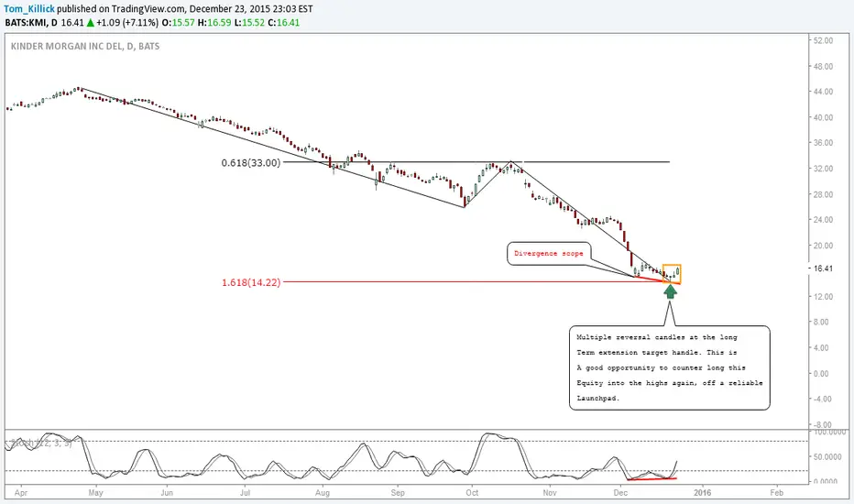Click the word 'Launchpad.' in the annotation

[x=598, y=399]
